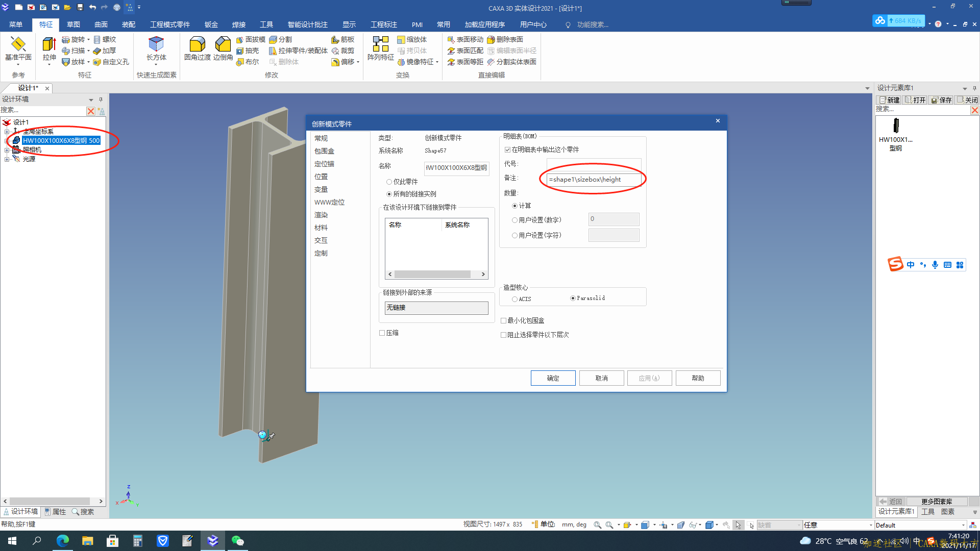Screen dimensions: 980x551
Task: Enable 阻止选择零件以下层次 checkbox
Action: pyautogui.click(x=503, y=335)
